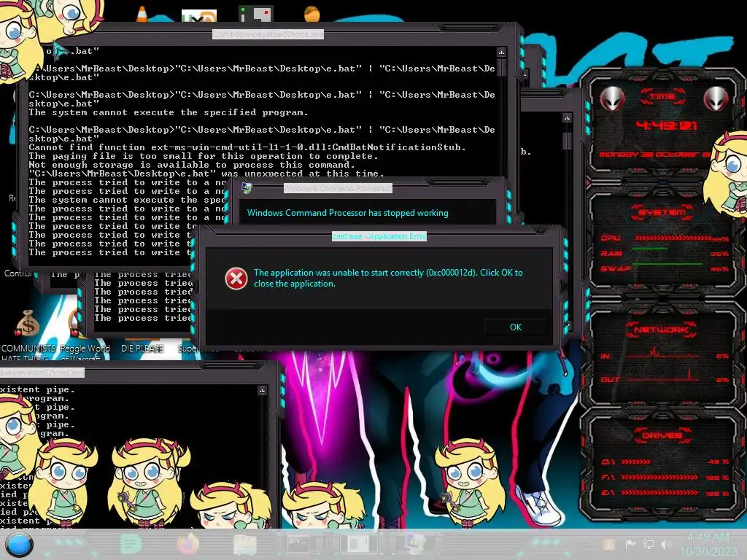Viewport: 747px width, 560px height.
Task: Open the Action Center flag in the tray
Action: (x=631, y=545)
